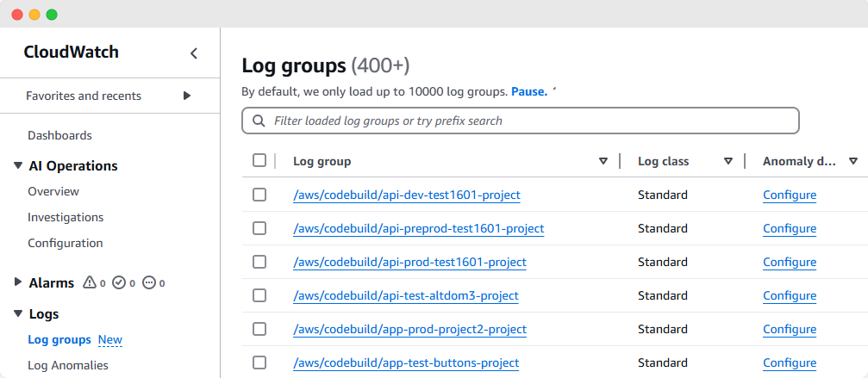Collapse the CloudWatch sidebar with the chevron
This screenshot has width=868, height=378.
pyautogui.click(x=194, y=53)
